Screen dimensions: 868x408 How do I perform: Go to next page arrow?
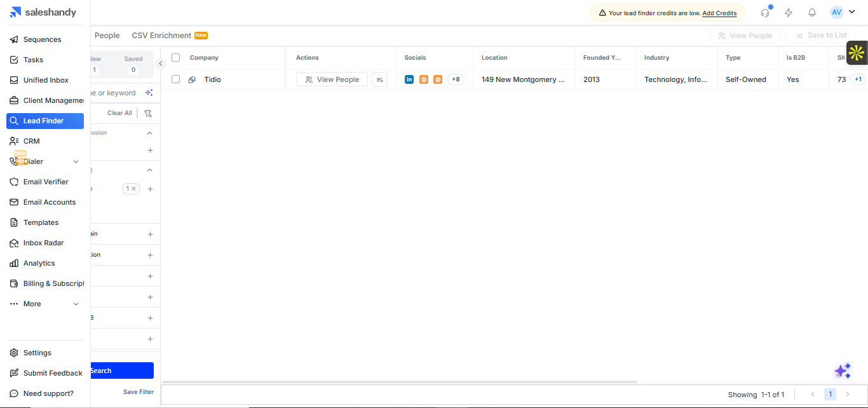point(848,395)
